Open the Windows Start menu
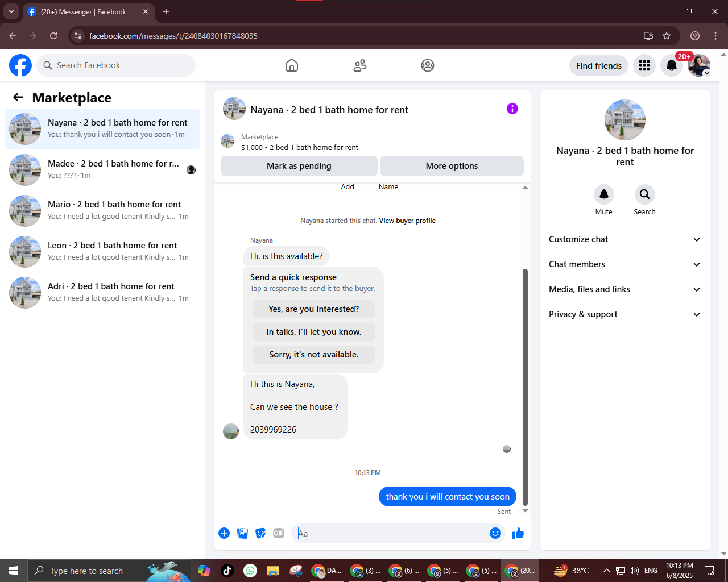The width and height of the screenshot is (728, 582). pyautogui.click(x=14, y=571)
